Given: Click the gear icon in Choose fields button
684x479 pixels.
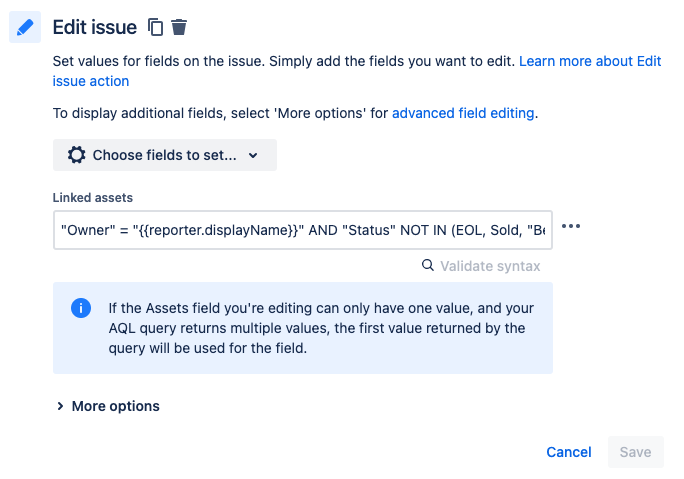Looking at the screenshot, I should point(76,155).
